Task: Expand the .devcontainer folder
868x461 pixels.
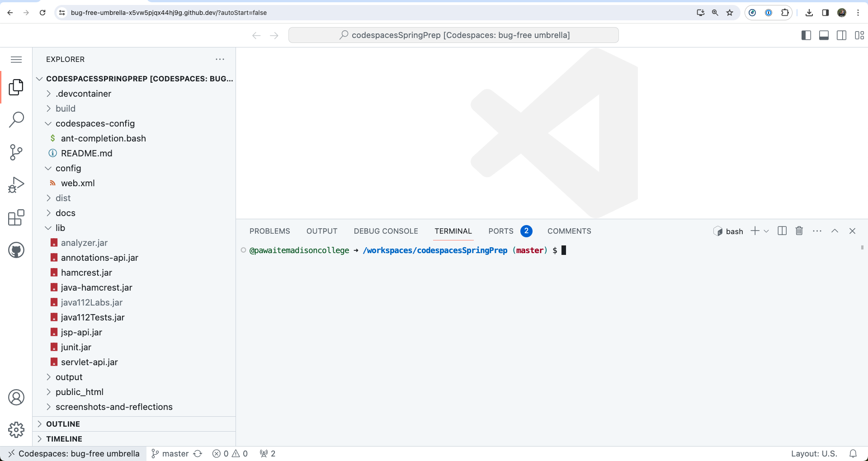Action: tap(134, 94)
